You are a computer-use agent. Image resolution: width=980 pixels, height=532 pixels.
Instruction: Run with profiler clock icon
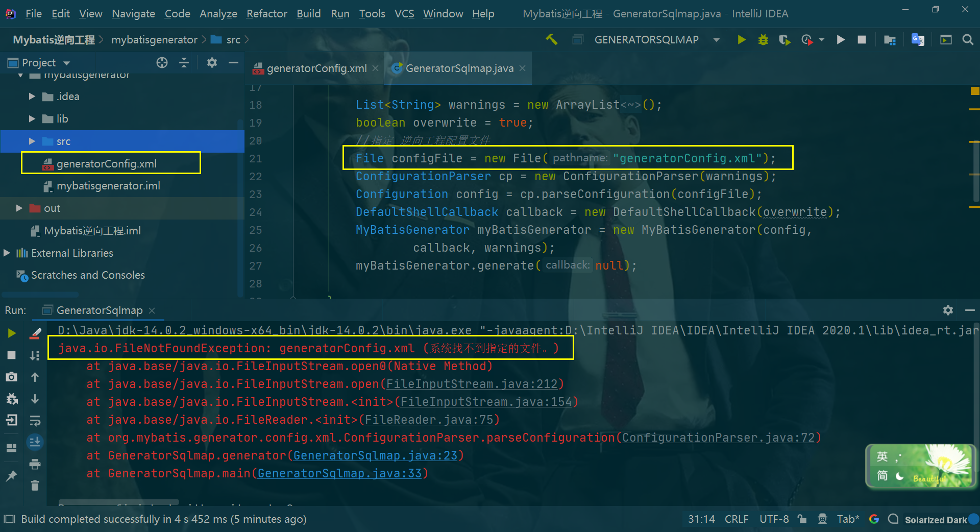tap(807, 40)
